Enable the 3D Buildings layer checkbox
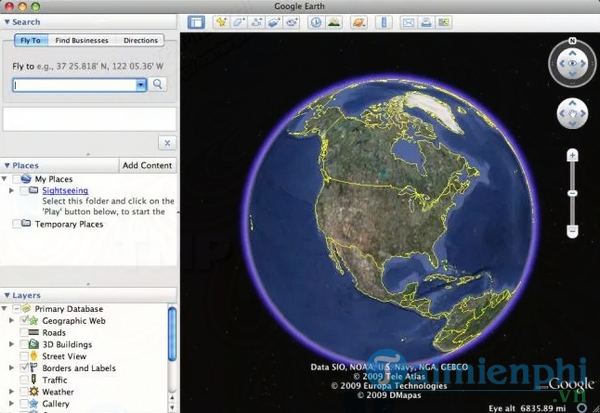The width and height of the screenshot is (600, 413). (24, 344)
